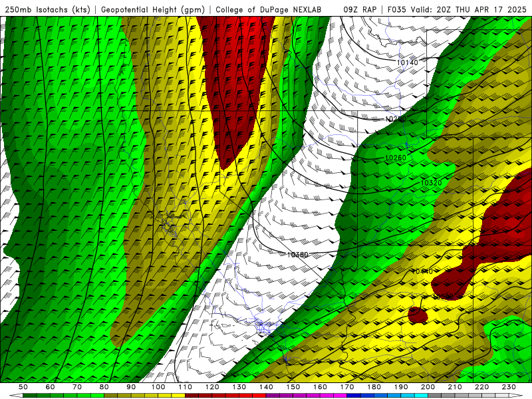Click the 80 value on the color scale

click(104, 387)
